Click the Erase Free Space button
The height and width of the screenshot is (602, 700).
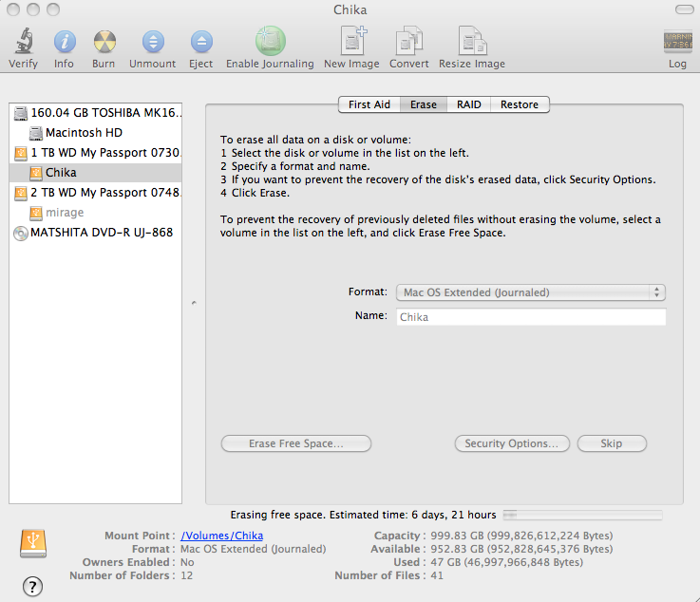296,443
